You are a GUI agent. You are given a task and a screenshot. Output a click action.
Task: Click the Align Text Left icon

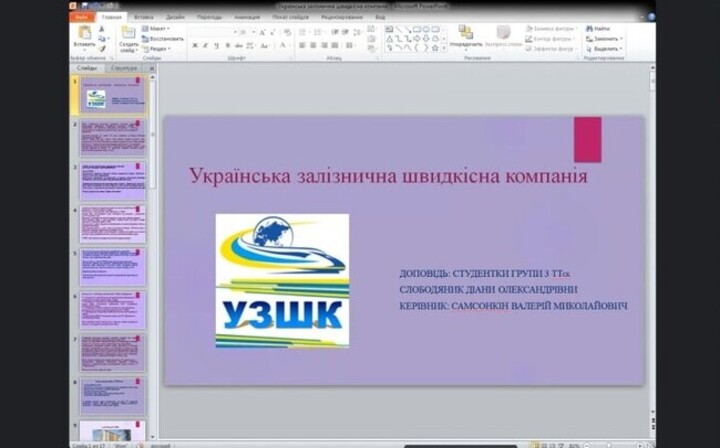[302, 45]
